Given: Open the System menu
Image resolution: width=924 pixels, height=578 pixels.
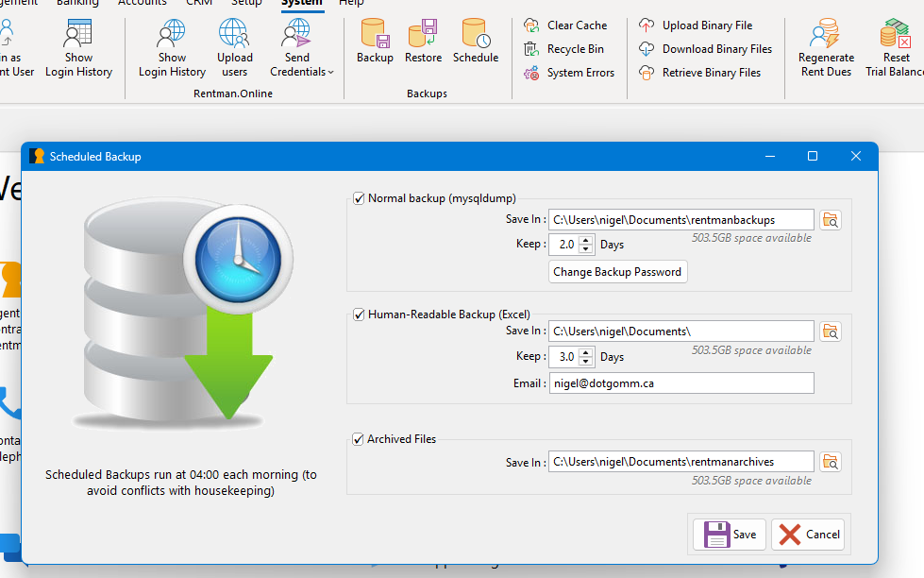Looking at the screenshot, I should (300, 4).
